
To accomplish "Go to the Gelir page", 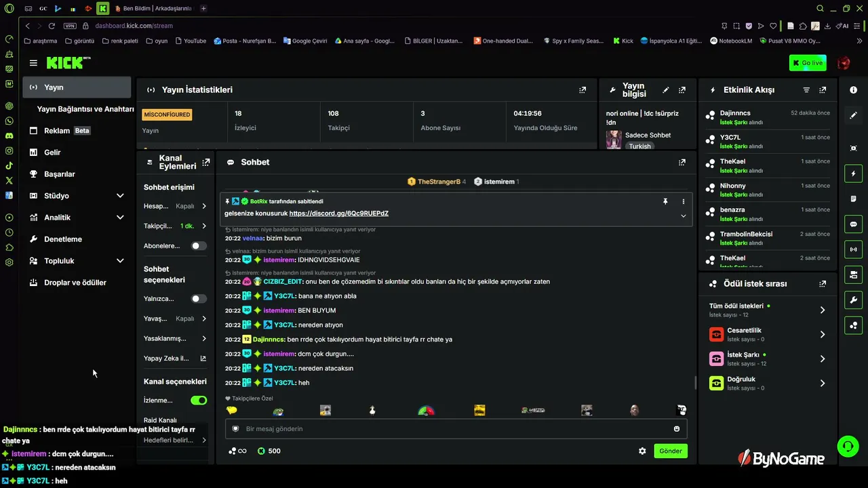I will (77, 152).
